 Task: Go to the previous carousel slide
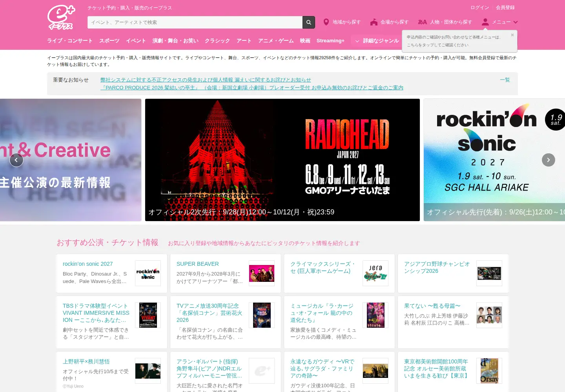coord(16,160)
